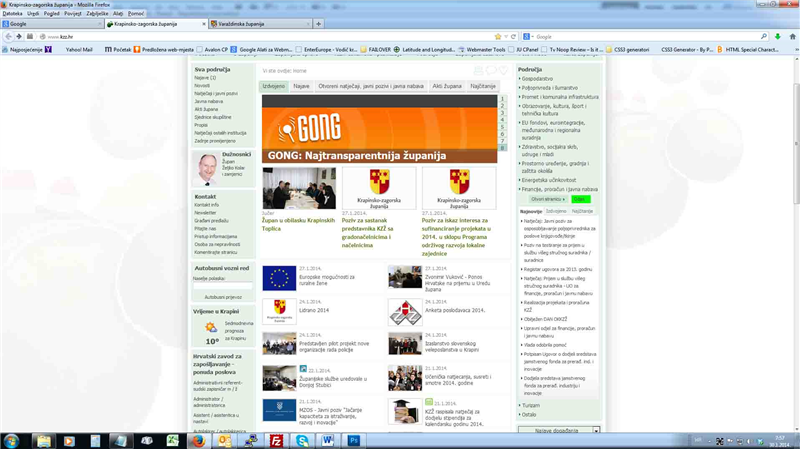Viewport: 800px width, 449px height.
Task: Expand the Turizam section in right sidebar
Action: pyautogui.click(x=531, y=405)
